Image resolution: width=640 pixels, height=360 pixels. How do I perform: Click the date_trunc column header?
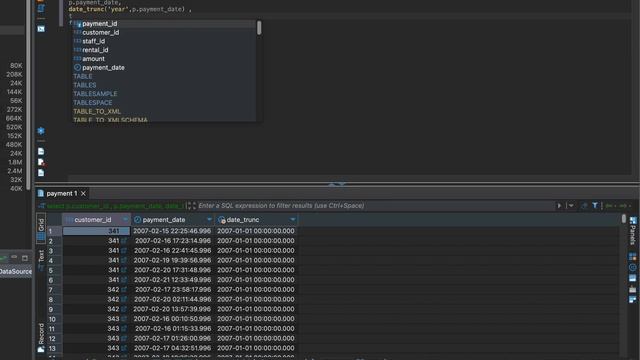tap(256, 220)
